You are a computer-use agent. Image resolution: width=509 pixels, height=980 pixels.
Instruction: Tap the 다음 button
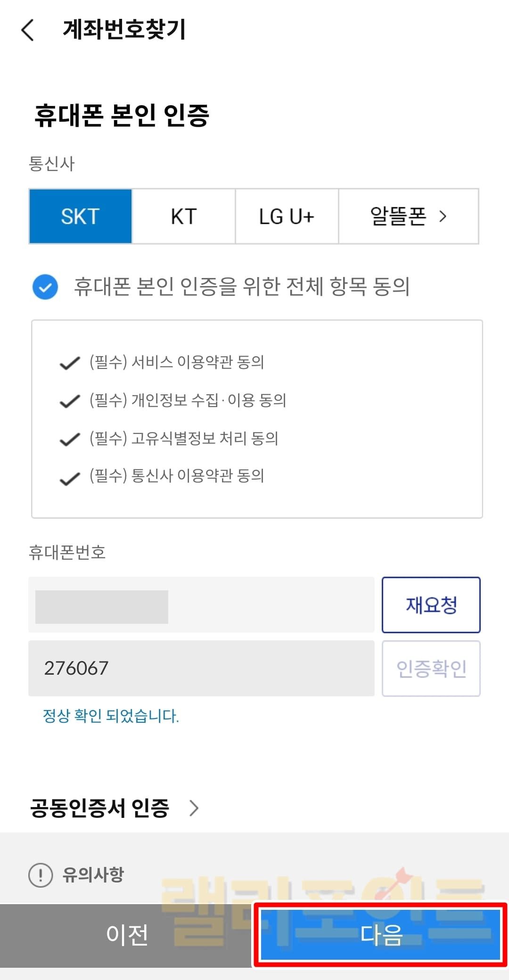pyautogui.click(x=380, y=934)
